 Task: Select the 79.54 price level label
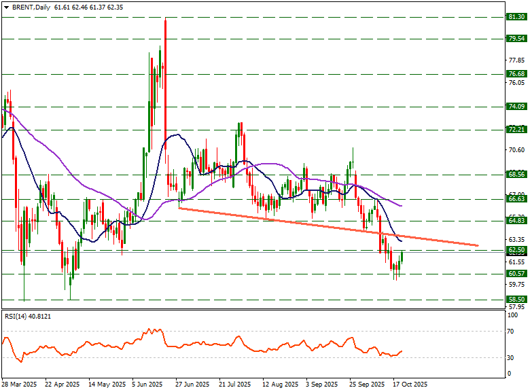[x=516, y=39]
